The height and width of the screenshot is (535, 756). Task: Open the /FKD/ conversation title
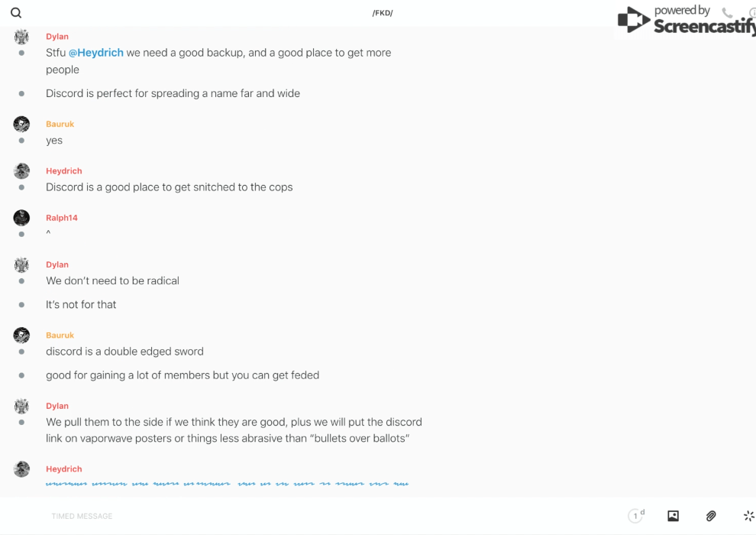(x=383, y=13)
